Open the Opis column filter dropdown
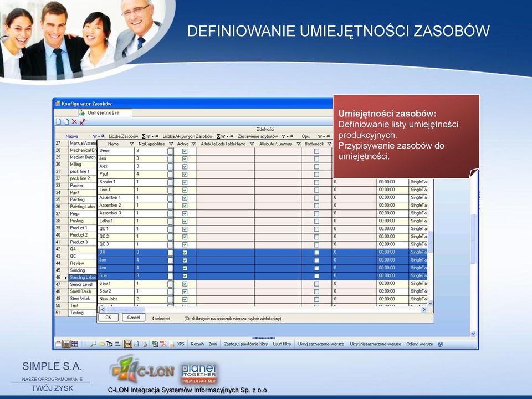This screenshot has height=399, width=532. point(320,136)
